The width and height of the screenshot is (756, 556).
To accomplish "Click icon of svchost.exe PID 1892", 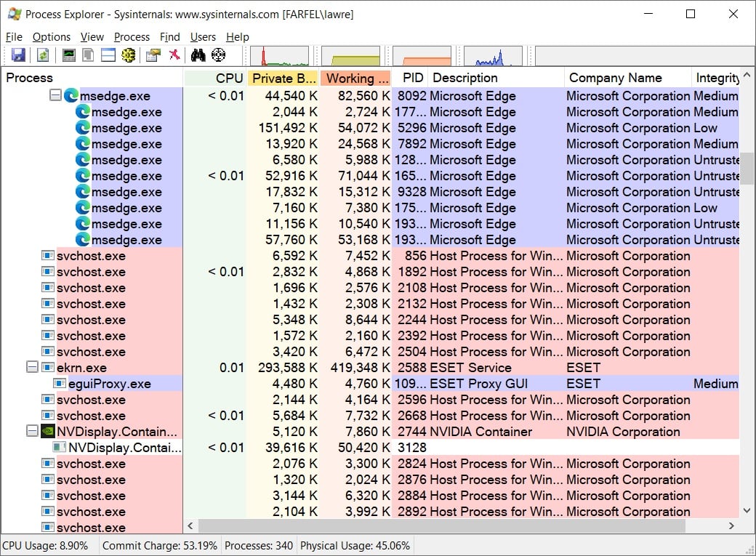I will tap(48, 272).
